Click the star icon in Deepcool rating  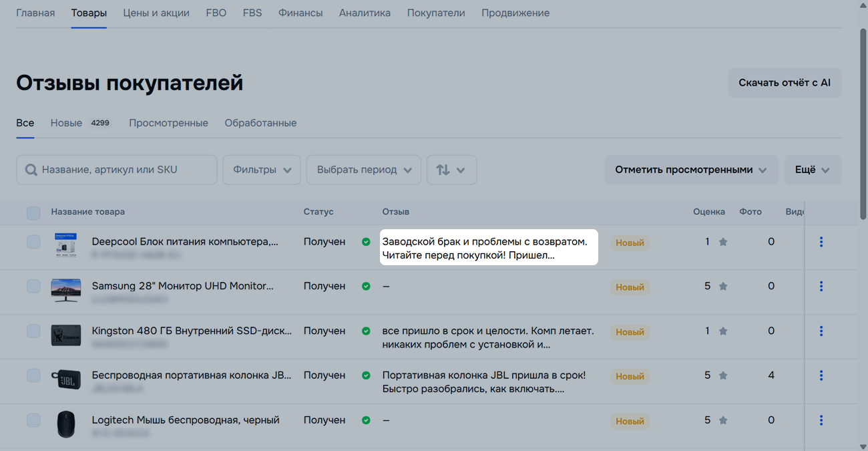tap(723, 243)
